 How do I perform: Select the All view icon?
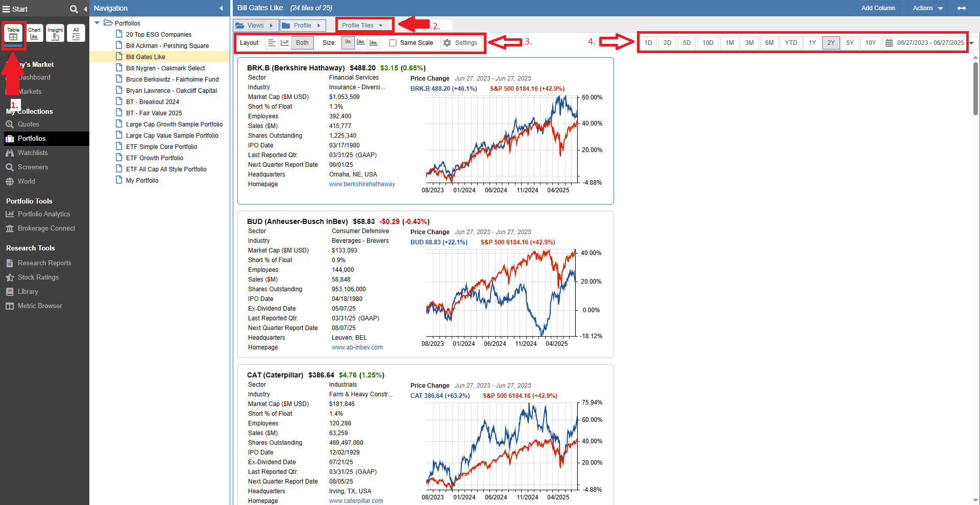click(x=76, y=33)
